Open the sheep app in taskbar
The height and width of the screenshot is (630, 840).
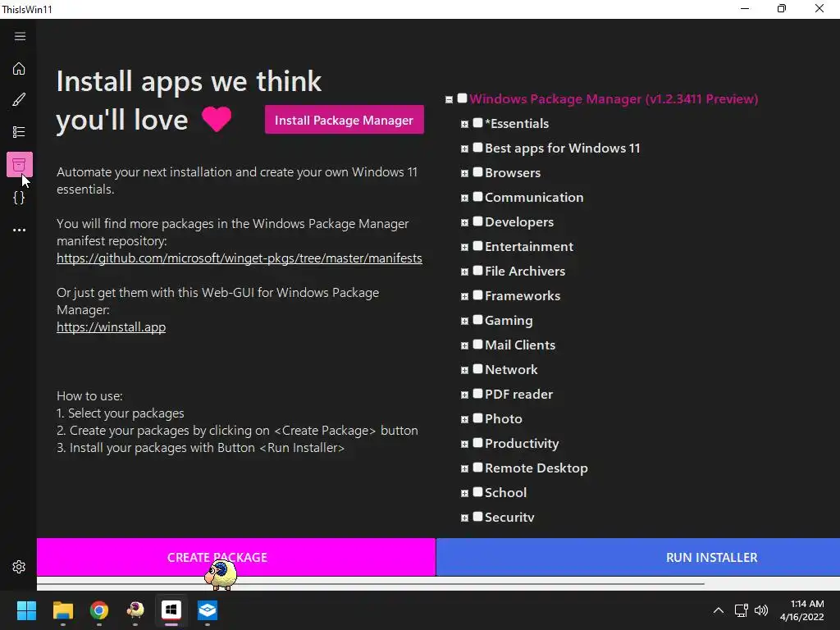(135, 610)
